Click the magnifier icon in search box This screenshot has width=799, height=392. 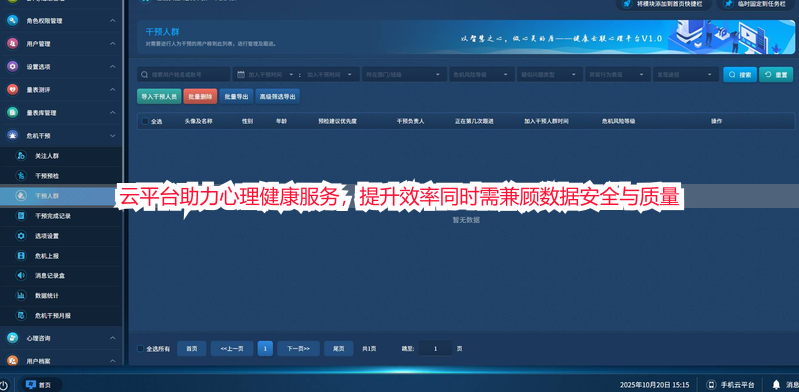145,74
